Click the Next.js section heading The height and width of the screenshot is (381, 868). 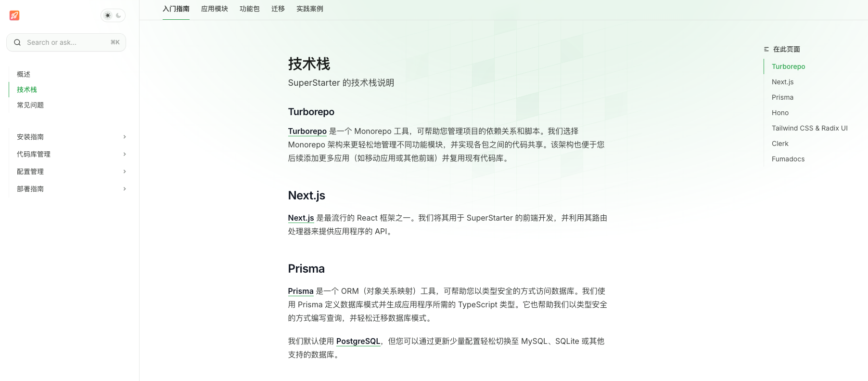(x=306, y=196)
